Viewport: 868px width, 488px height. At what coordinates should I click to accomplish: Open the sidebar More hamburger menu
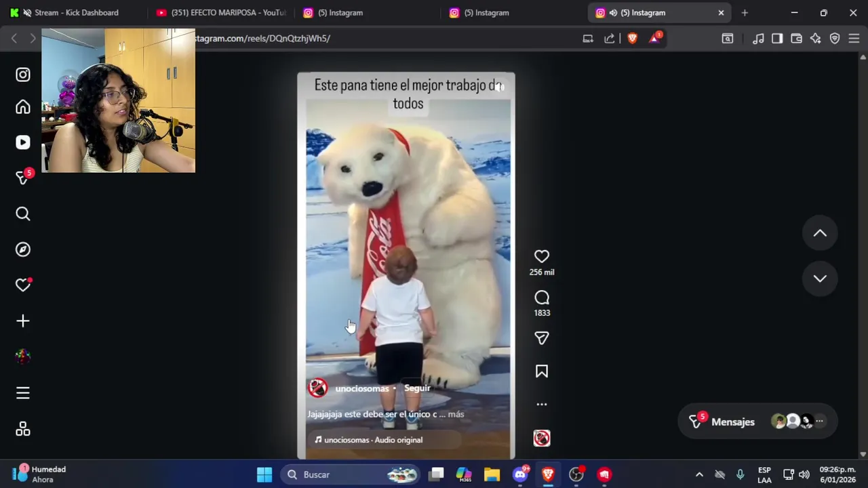point(23,393)
